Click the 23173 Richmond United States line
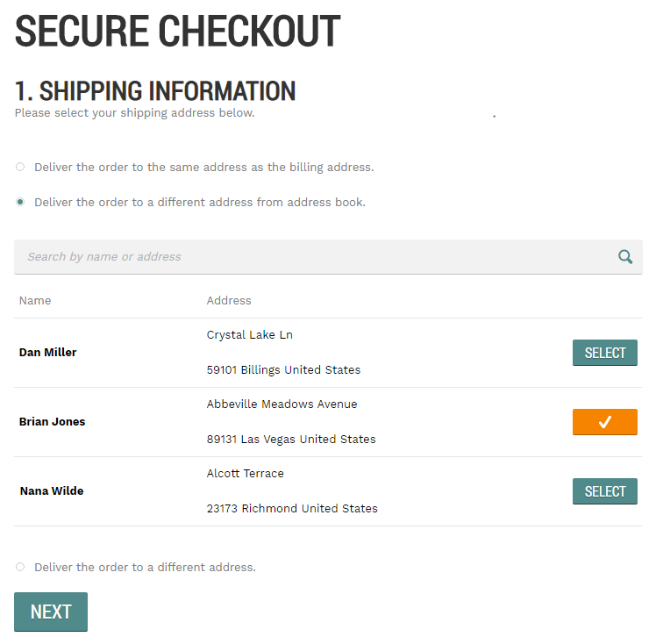The image size is (656, 644). (292, 508)
